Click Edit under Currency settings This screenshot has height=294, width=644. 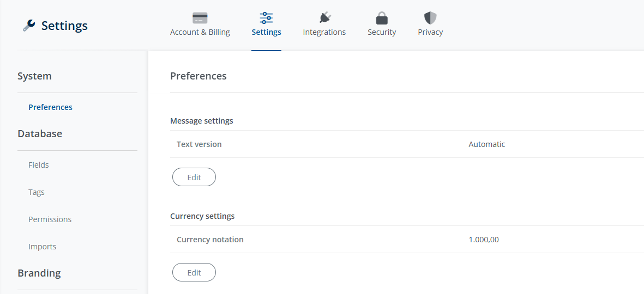click(194, 272)
